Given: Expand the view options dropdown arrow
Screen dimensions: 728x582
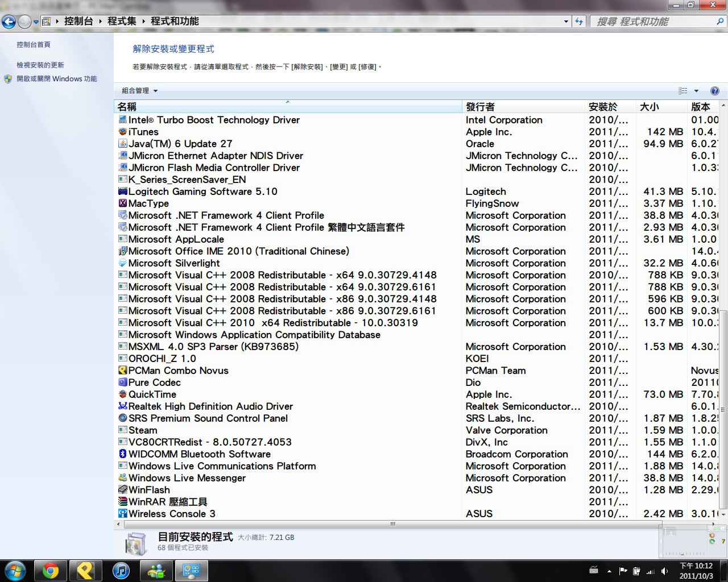Looking at the screenshot, I should click(x=696, y=91).
